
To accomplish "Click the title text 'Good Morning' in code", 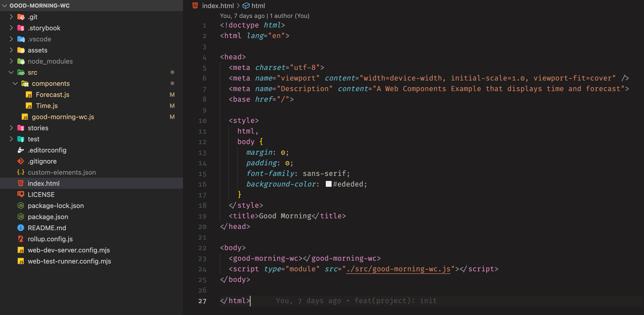I will (285, 216).
